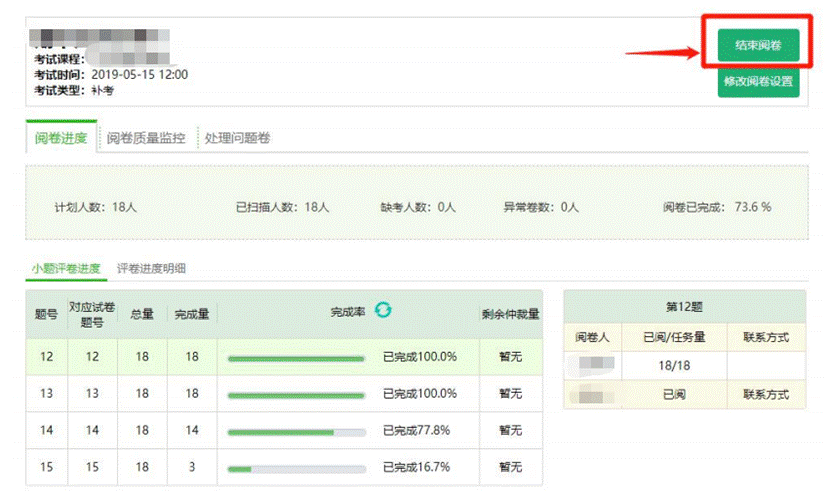Select the 阅卷进度 tab
The image size is (830, 498).
point(61,138)
